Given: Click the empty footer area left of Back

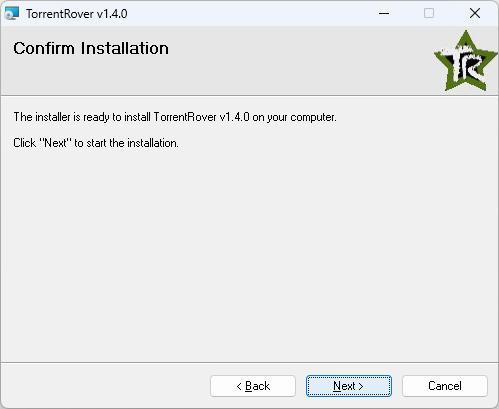Looking at the screenshot, I should coord(105,386).
